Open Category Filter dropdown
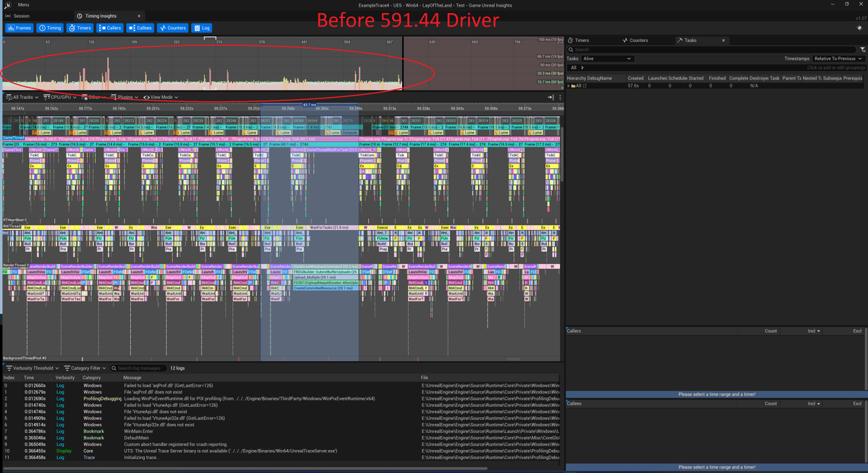Screen dimensions: 868x473 pos(85,368)
